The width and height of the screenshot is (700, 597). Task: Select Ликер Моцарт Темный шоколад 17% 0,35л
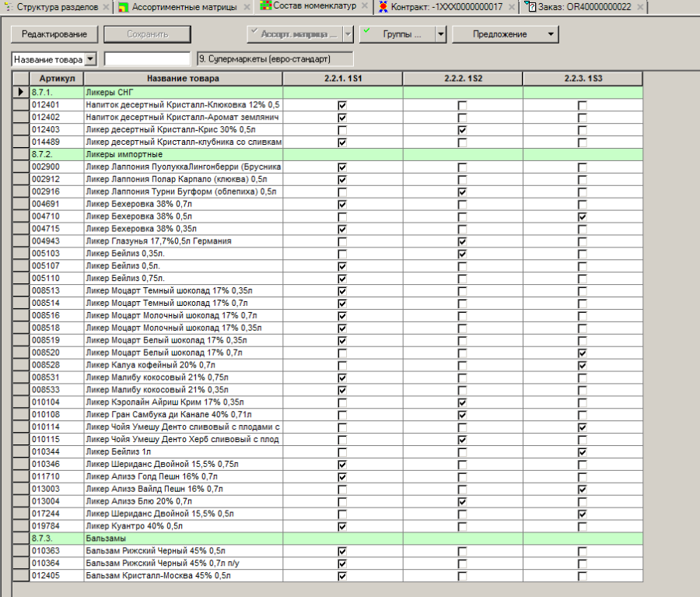click(183, 290)
